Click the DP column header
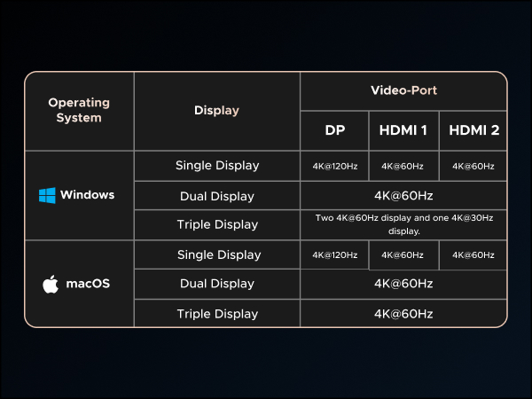Screen dimensions: 532x399 335,130
